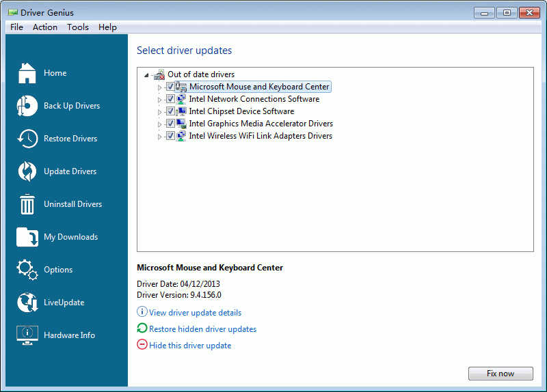Click the Uninstall Drivers trash icon
This screenshot has width=547, height=392.
(27, 204)
